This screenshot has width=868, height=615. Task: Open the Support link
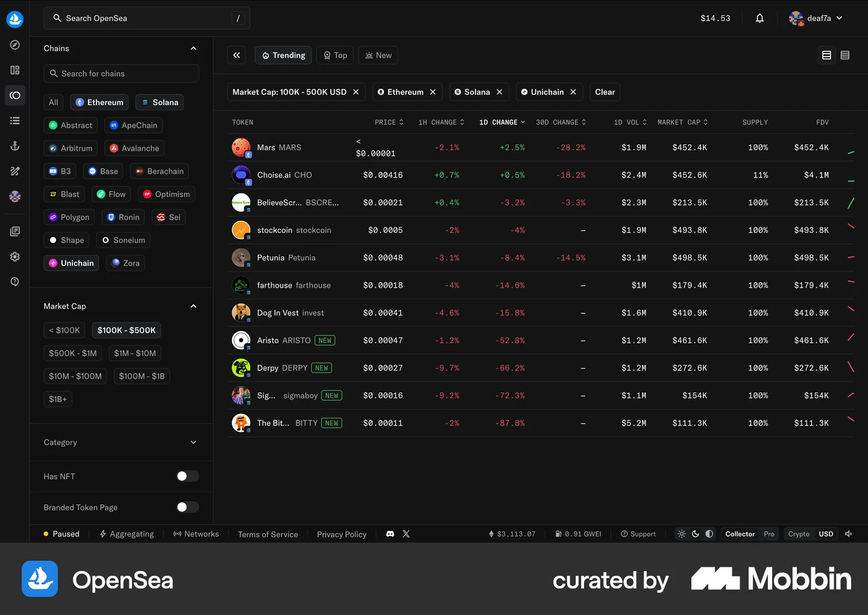tap(638, 534)
